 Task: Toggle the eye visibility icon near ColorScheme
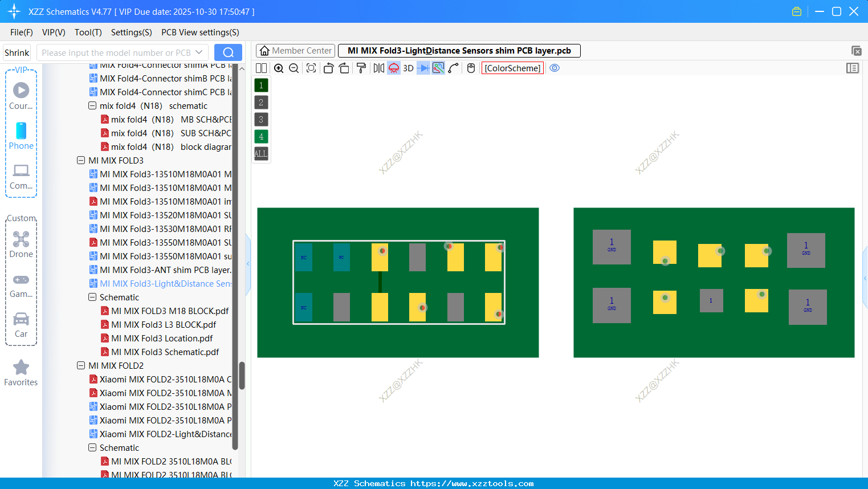pyautogui.click(x=555, y=68)
